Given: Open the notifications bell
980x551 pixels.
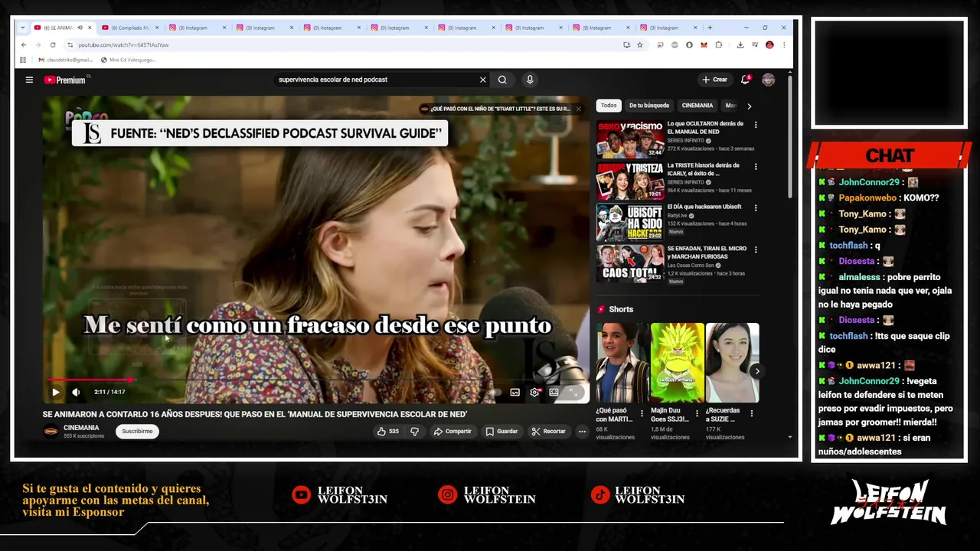Looking at the screenshot, I should tap(746, 80).
